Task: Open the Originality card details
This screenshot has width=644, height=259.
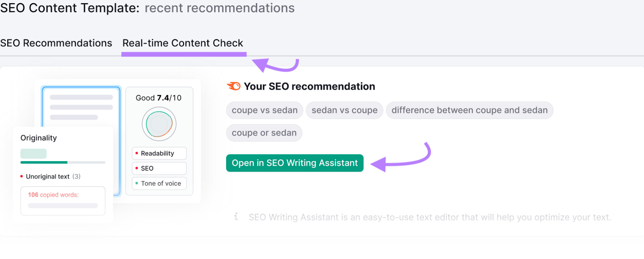Action: tap(38, 138)
